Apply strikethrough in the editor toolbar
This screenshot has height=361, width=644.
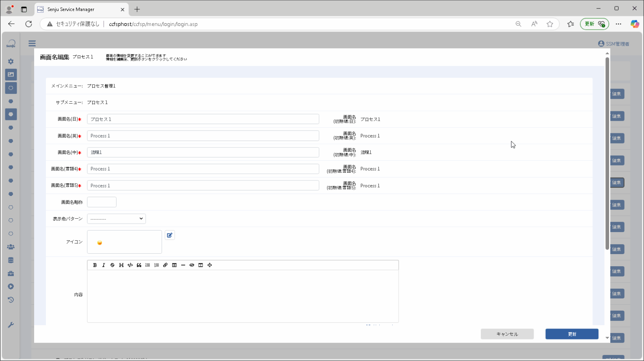point(112,265)
